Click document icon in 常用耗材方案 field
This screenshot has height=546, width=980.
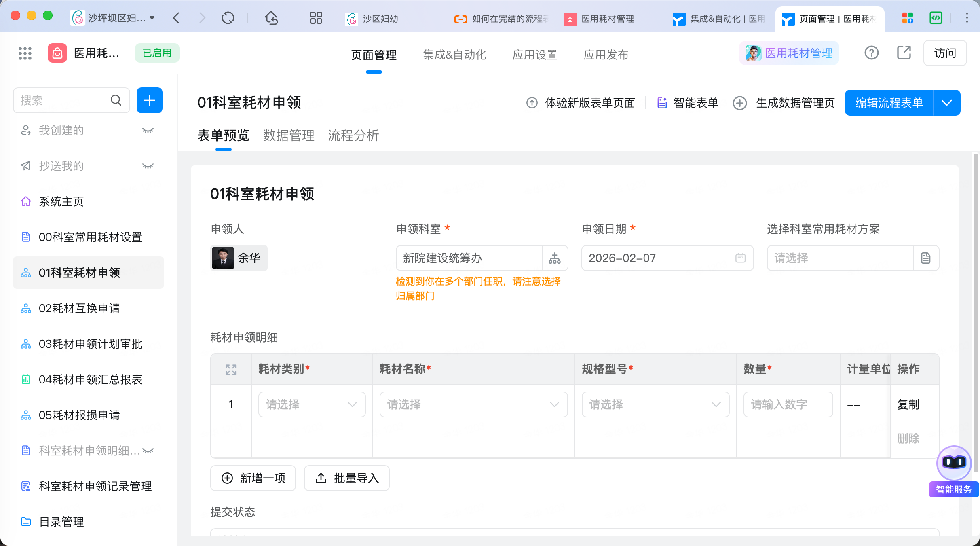[x=926, y=258]
